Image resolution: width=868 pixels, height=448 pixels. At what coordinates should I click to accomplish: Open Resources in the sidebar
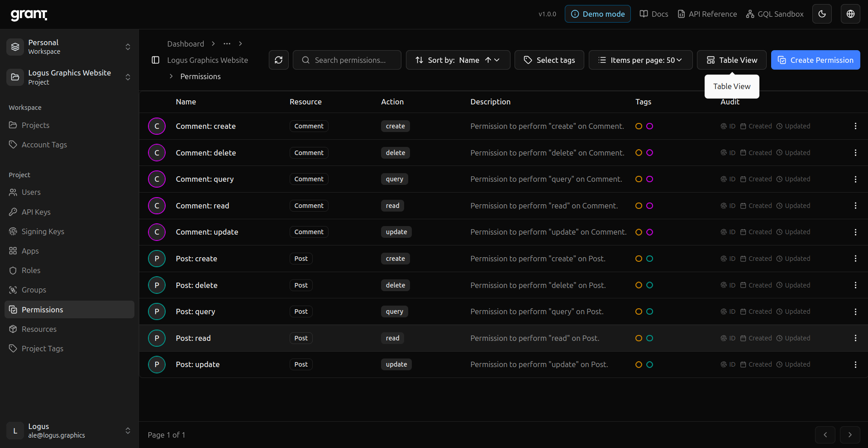point(69,329)
